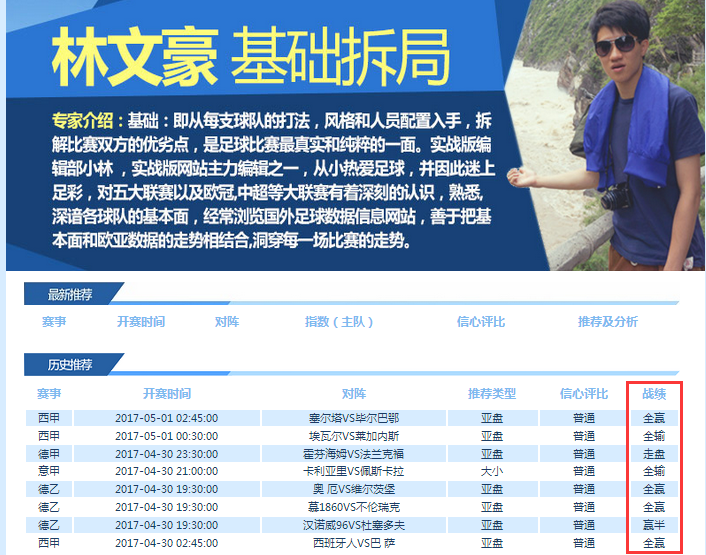This screenshot has width=706, height=555.
Task: Click 赛事 header under 最新推荐
Action: [x=54, y=321]
